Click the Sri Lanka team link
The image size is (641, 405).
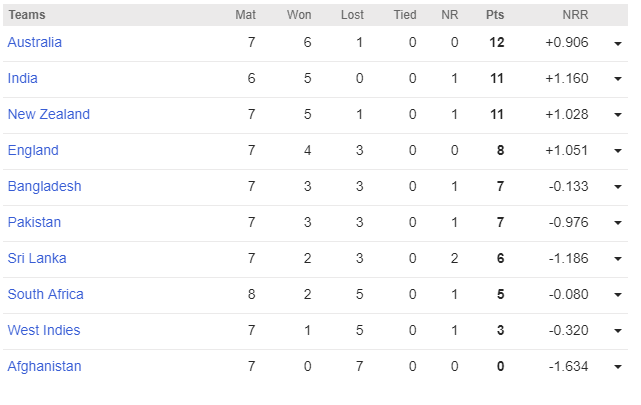coord(37,258)
